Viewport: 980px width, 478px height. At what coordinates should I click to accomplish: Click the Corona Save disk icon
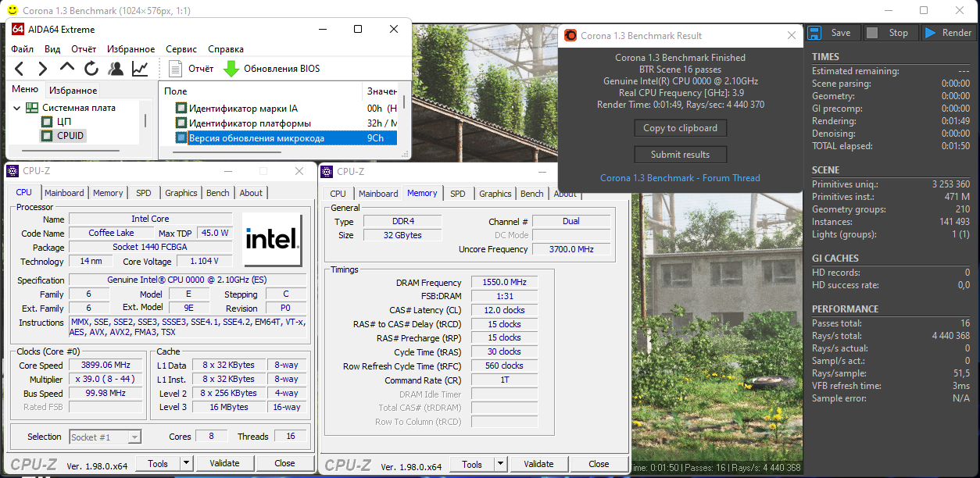coord(814,33)
